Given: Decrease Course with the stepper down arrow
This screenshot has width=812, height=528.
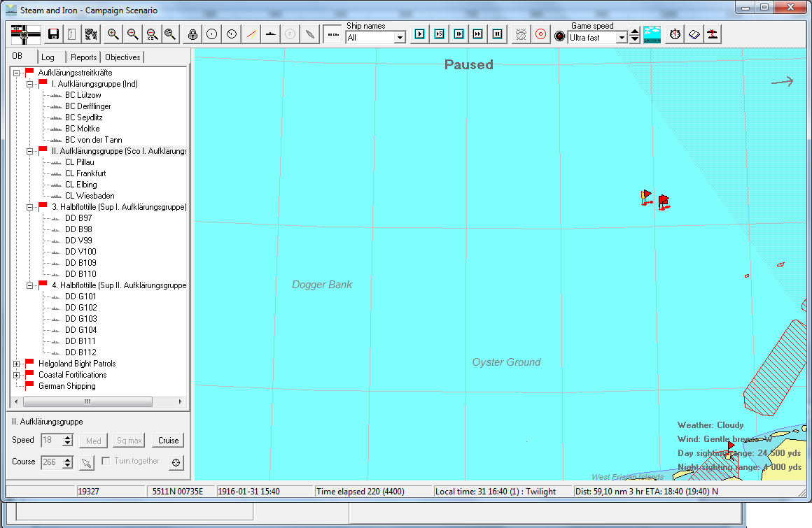Looking at the screenshot, I should pos(67,466).
